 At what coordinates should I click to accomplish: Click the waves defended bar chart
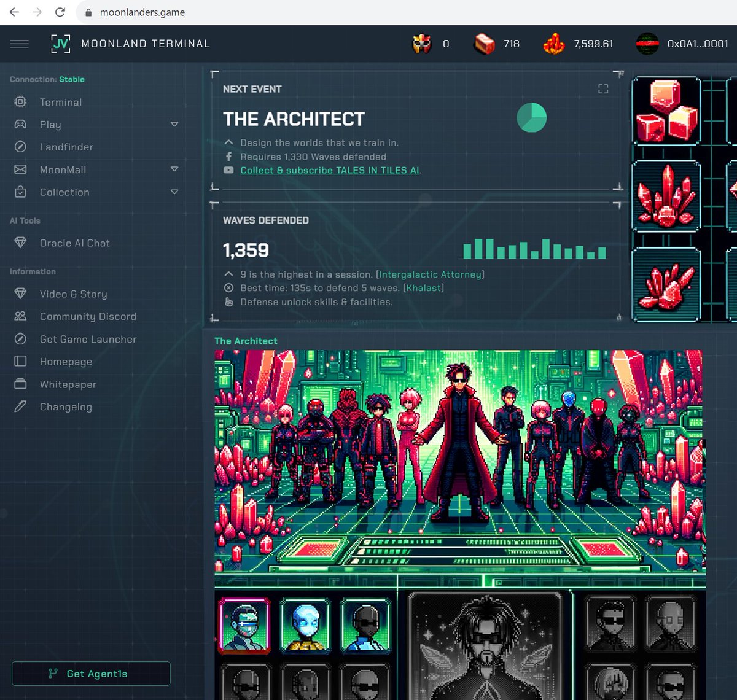pos(535,248)
